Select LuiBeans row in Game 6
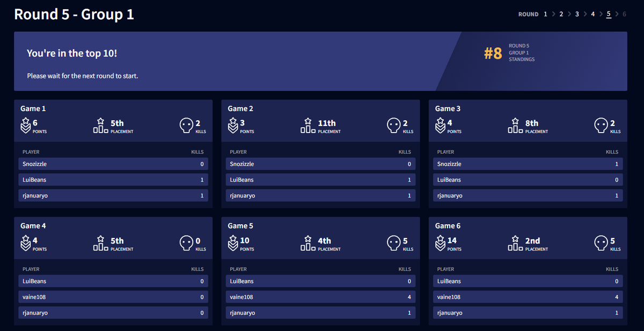 [528, 281]
